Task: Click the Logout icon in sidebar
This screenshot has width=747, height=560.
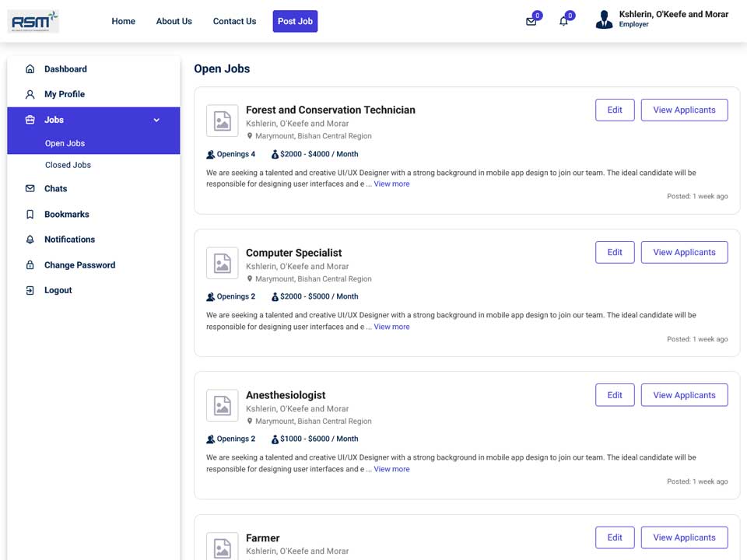Action: click(x=30, y=290)
